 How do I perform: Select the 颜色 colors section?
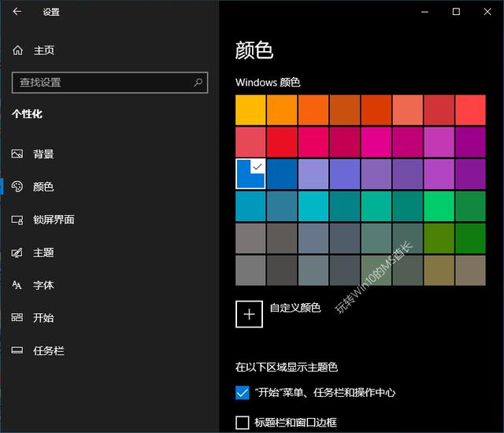43,187
